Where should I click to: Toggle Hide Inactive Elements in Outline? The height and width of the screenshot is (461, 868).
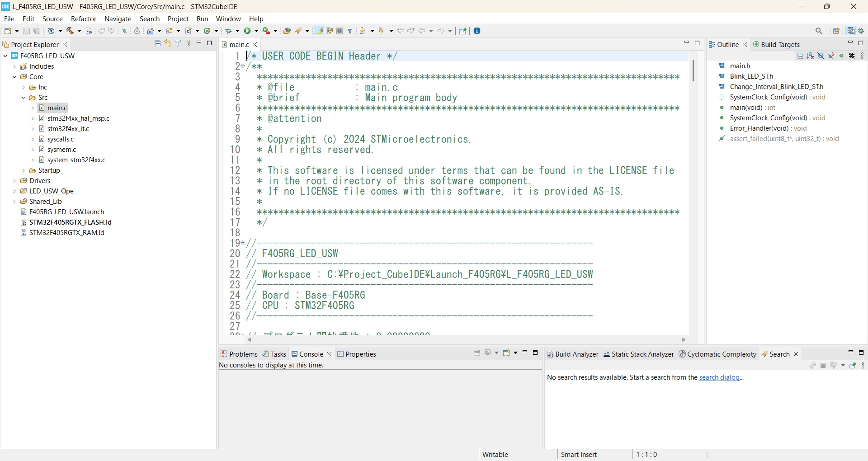pyautogui.click(x=852, y=56)
